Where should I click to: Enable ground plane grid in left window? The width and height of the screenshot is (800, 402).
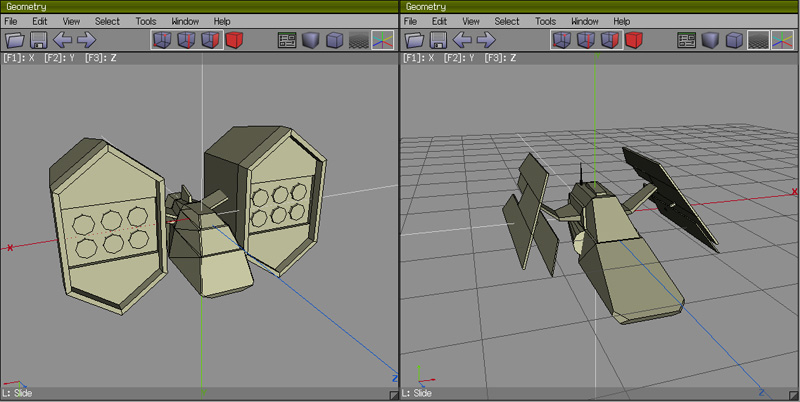click(359, 40)
